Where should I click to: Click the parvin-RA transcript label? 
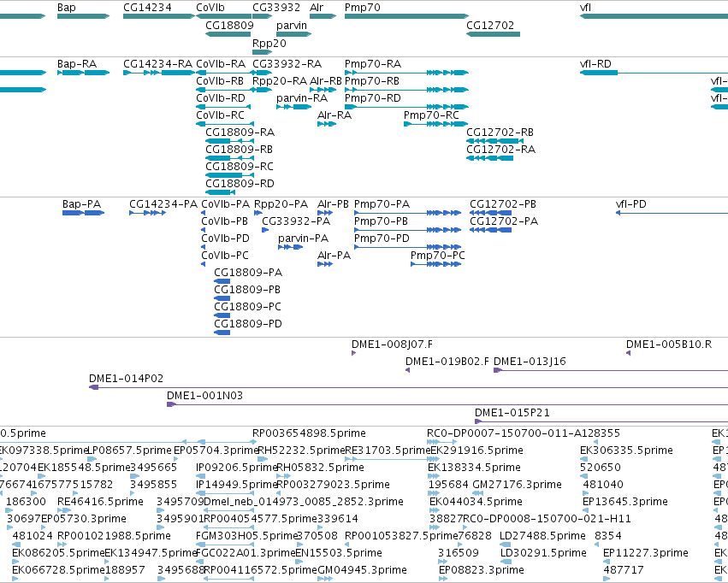tap(302, 97)
